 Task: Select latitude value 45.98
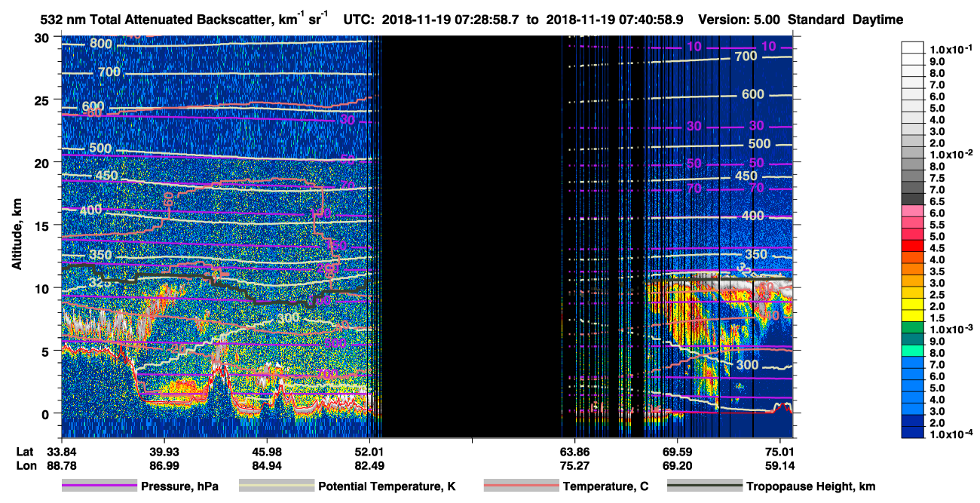[x=267, y=450]
